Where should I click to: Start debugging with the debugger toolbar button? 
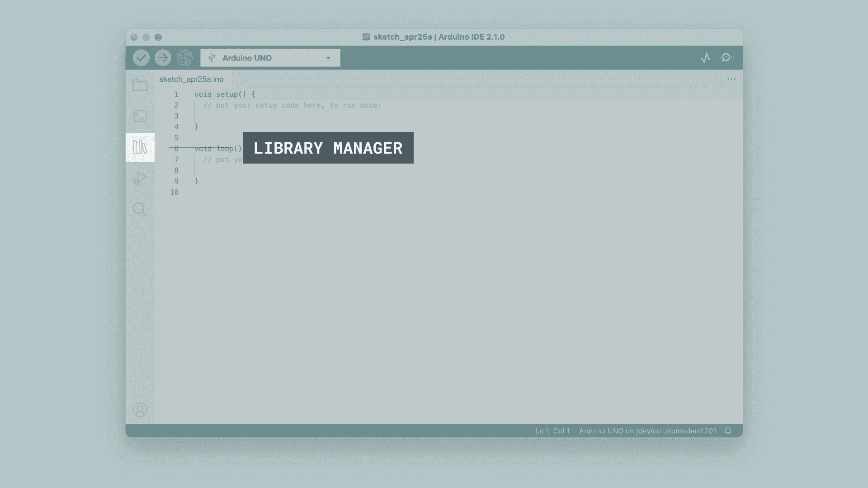point(184,58)
